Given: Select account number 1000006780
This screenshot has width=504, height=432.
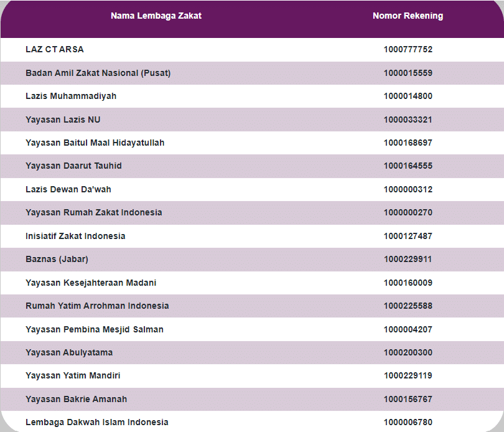Looking at the screenshot, I should coord(408,422).
